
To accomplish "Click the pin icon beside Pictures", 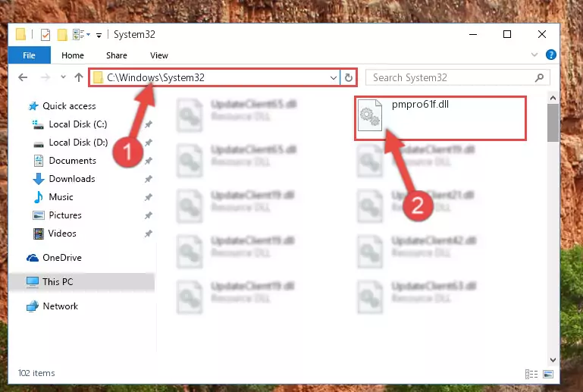I will pyautogui.click(x=149, y=215).
